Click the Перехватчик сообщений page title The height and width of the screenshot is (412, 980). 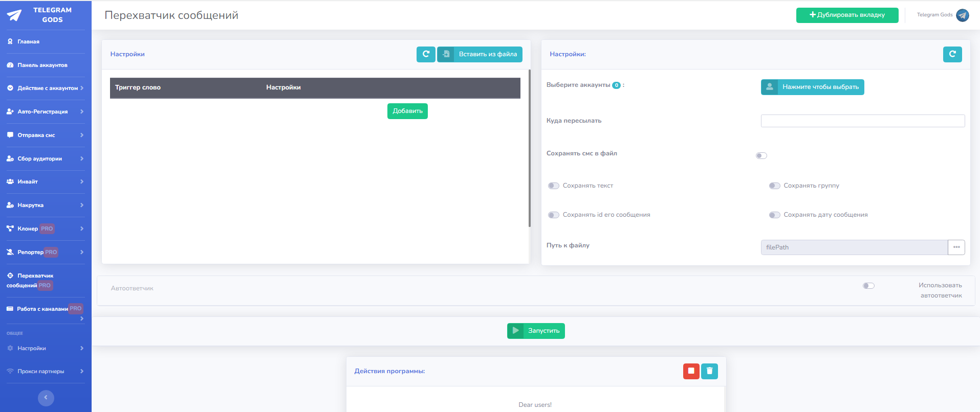[171, 15]
